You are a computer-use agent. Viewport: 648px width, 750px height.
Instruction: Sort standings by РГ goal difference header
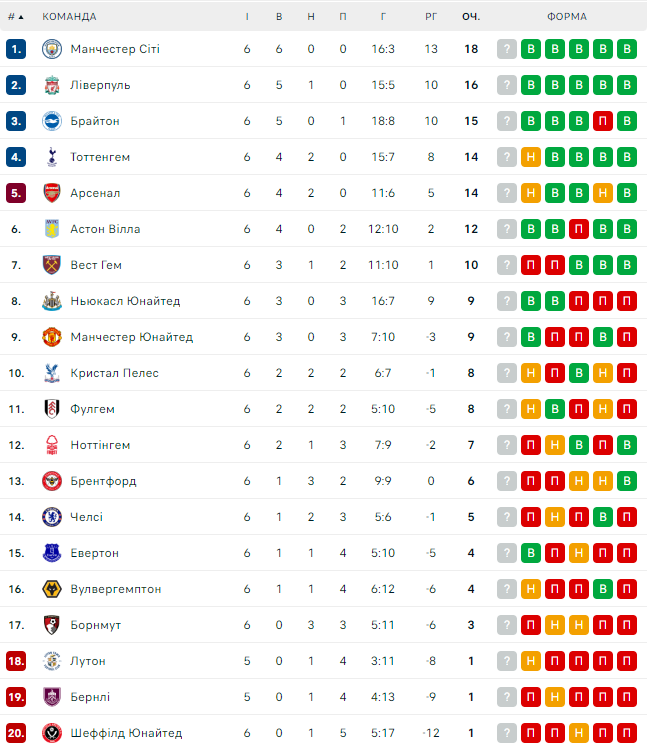pos(431,16)
